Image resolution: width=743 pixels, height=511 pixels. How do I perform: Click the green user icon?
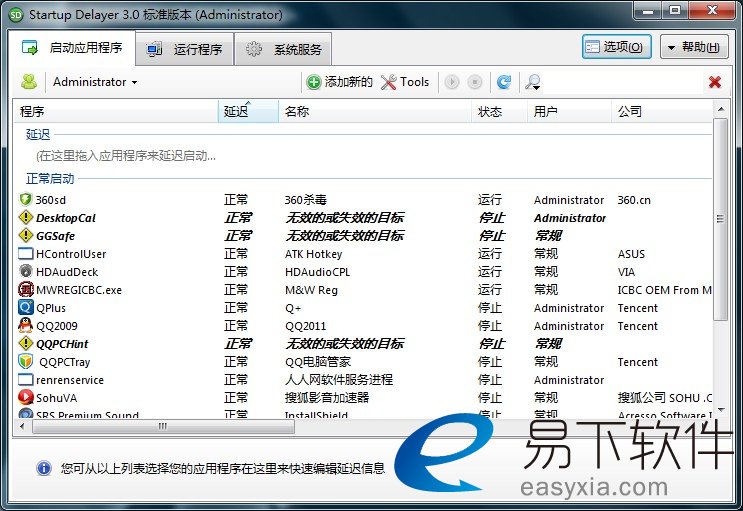(29, 82)
